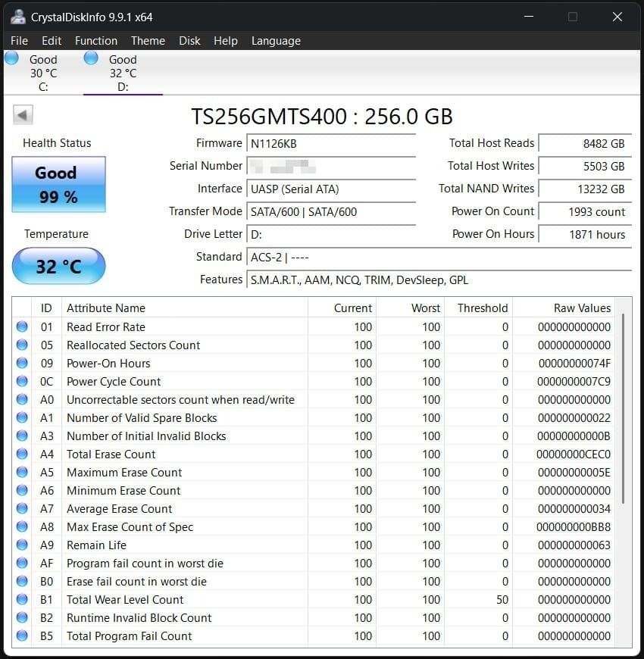Click the Features field
644x659 pixels.
tap(439, 280)
